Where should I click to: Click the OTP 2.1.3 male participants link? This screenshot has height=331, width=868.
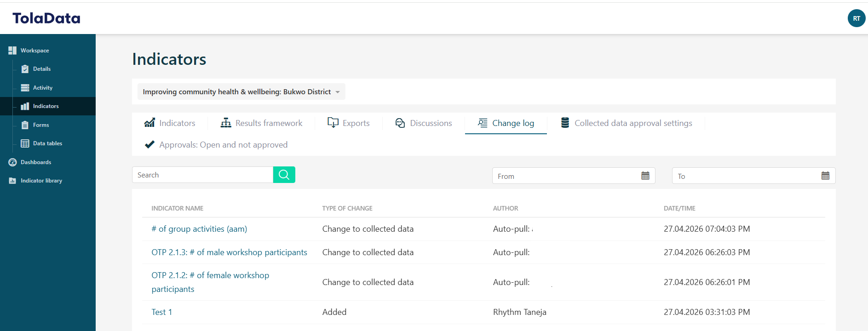(229, 252)
